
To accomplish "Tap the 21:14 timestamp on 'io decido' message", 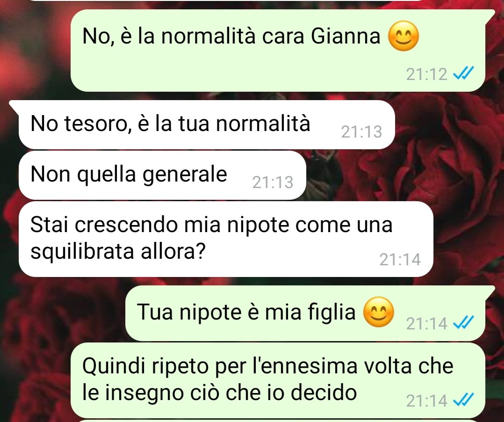I will pyautogui.click(x=426, y=400).
